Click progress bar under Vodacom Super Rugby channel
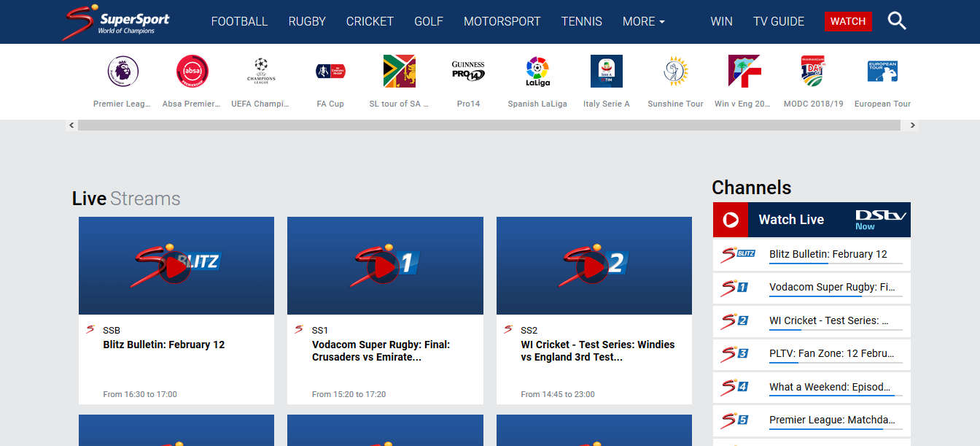This screenshot has width=980, height=446. tap(836, 296)
